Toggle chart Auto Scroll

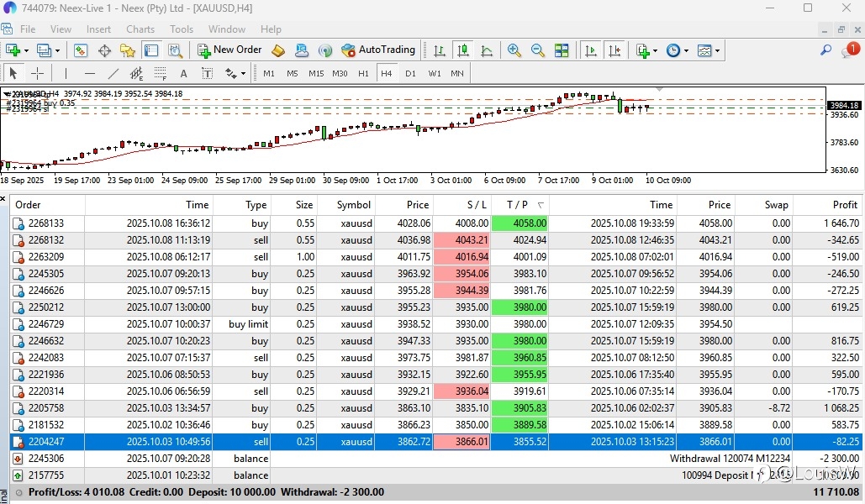pos(591,50)
